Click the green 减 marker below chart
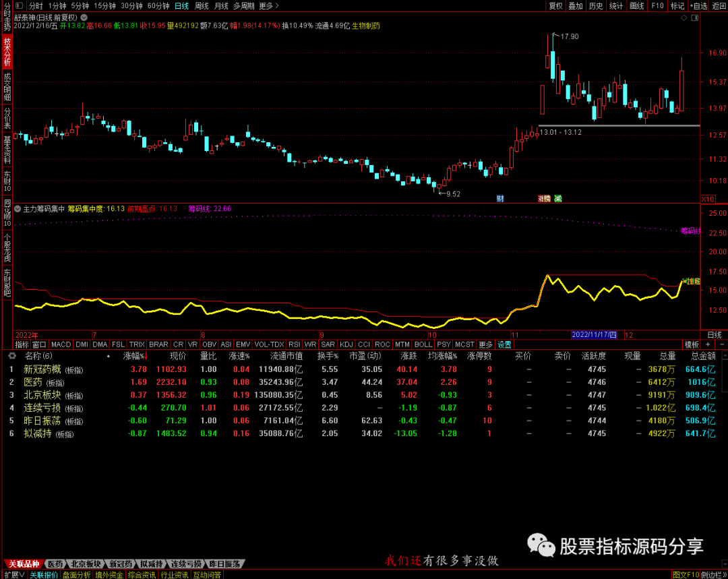Viewport: 728px width, 579px height. coord(558,199)
